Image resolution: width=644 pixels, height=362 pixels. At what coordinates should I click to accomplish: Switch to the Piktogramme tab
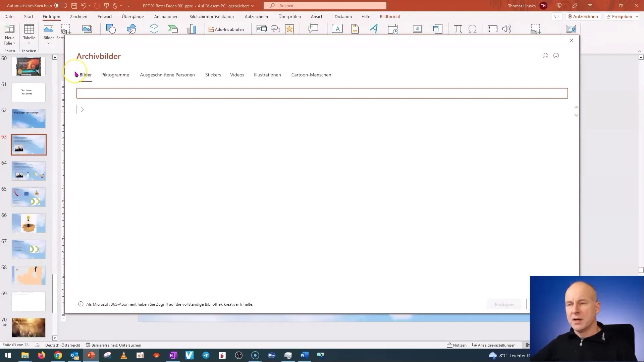point(115,75)
